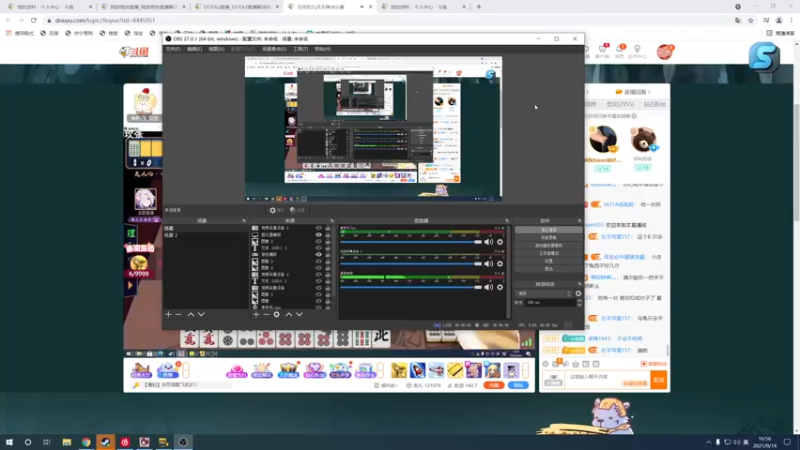Open source Properties gear in OBS toolbar
This screenshot has height=450, width=800.
(277, 210)
